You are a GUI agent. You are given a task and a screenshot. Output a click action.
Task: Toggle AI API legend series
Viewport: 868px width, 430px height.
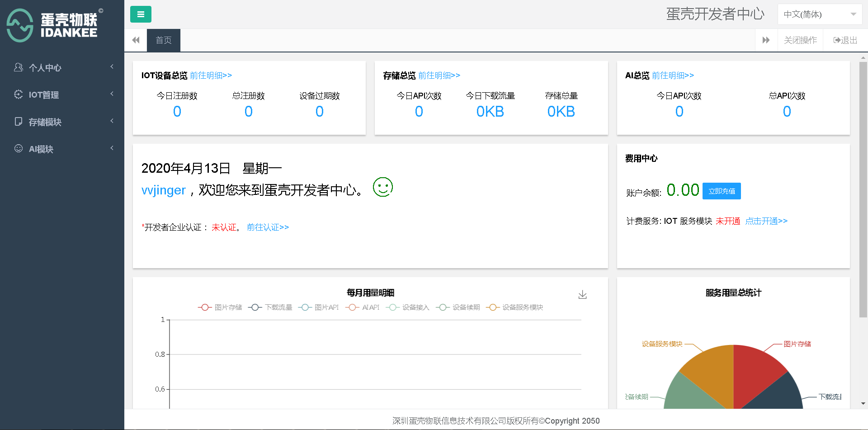click(x=363, y=307)
